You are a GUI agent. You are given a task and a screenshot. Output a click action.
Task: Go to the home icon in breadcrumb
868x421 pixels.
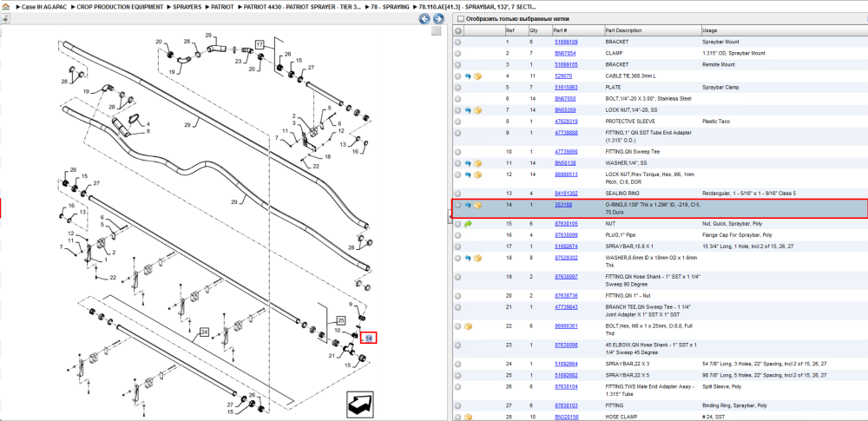5,7
